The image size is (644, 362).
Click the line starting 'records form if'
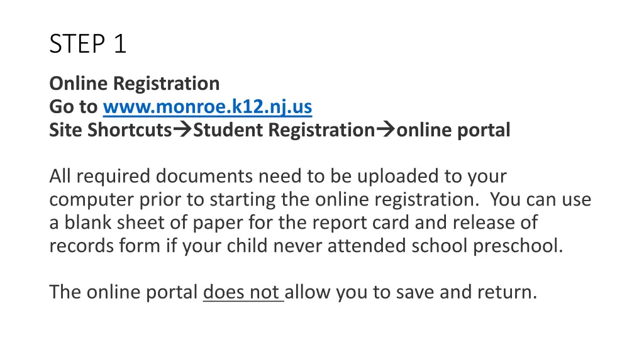click(x=306, y=246)
